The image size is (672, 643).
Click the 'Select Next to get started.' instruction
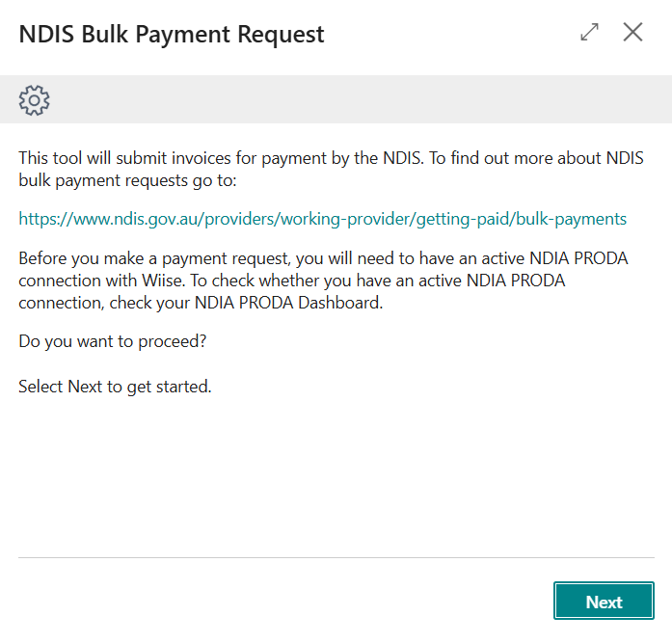pos(115,387)
